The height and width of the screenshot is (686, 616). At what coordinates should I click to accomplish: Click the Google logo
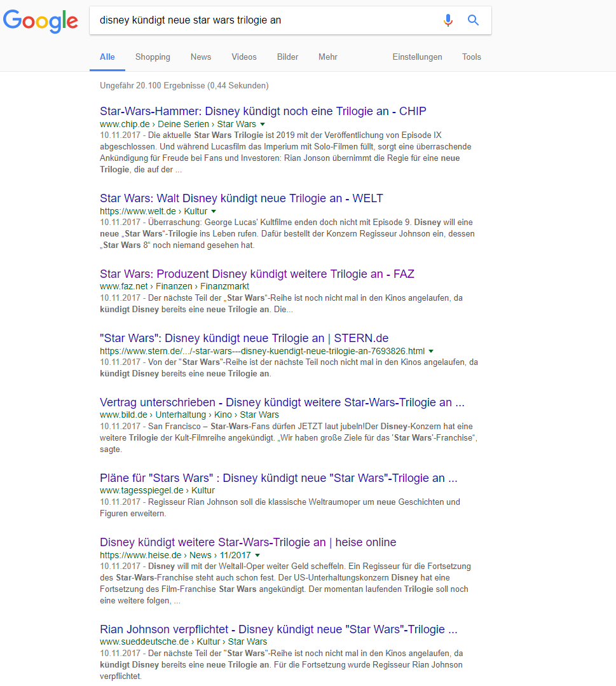[x=41, y=20]
